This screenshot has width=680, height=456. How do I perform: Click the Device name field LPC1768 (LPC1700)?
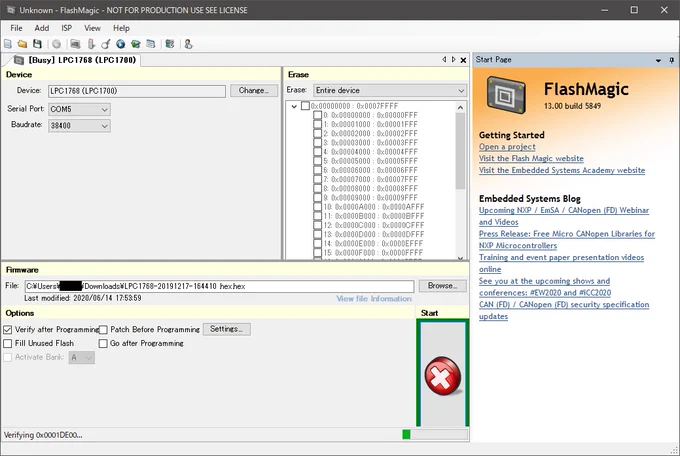pyautogui.click(x=137, y=91)
